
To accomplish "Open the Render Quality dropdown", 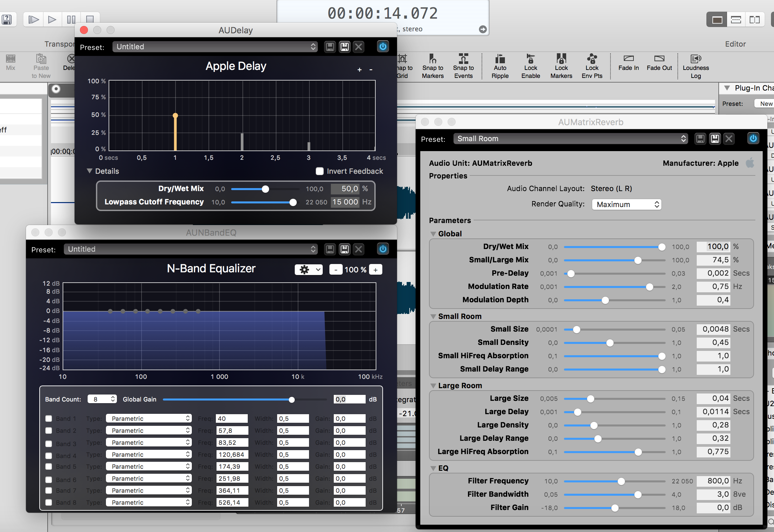I will pos(626,204).
